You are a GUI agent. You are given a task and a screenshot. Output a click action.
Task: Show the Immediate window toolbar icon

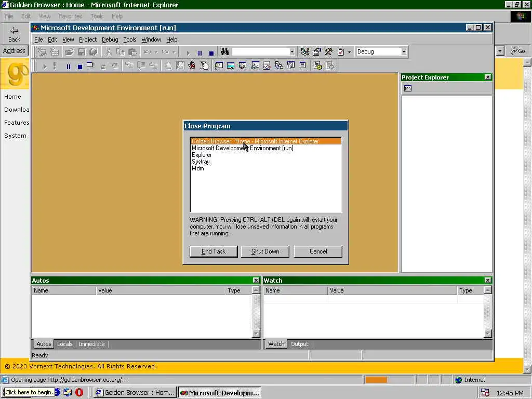coord(219,65)
